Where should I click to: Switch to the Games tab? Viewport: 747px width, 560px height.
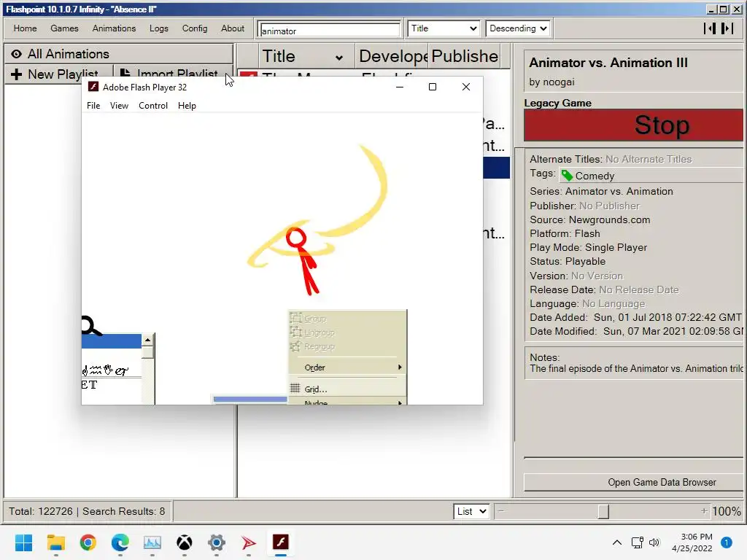(x=64, y=28)
